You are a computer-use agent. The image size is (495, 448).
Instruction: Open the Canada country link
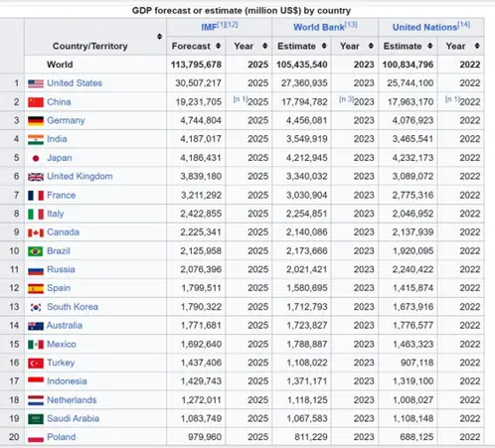pyautogui.click(x=63, y=232)
